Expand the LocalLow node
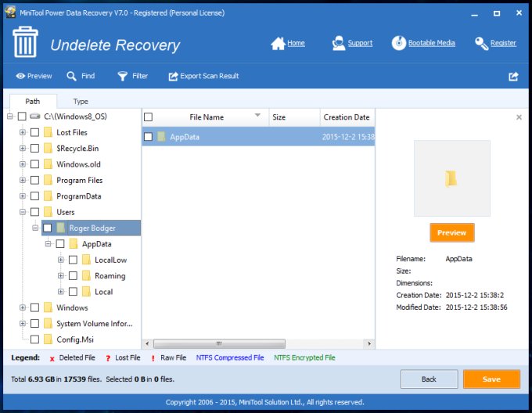 61,260
